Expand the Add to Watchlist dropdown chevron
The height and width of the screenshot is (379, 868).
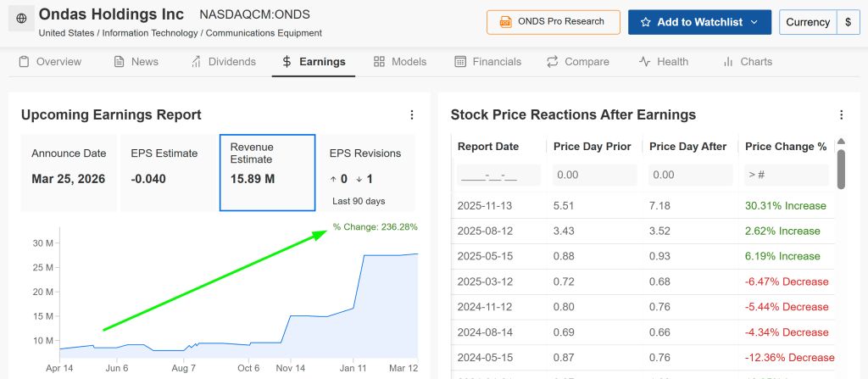(753, 22)
